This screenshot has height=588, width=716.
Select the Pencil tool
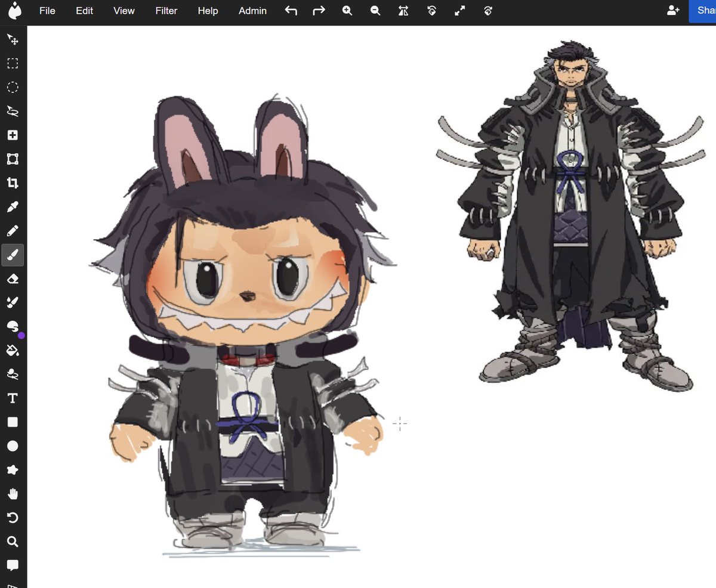[x=13, y=231]
